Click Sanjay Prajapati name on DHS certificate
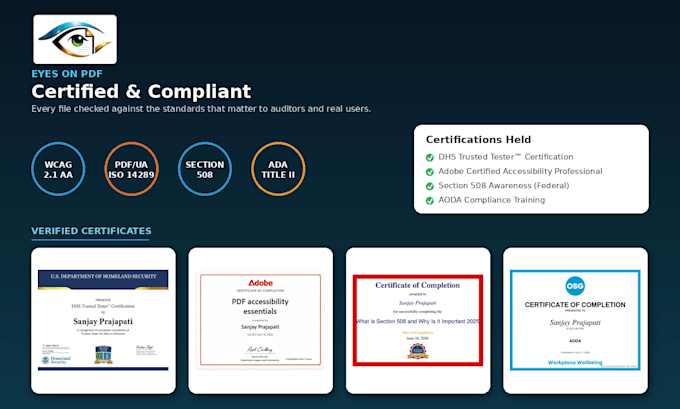The width and height of the screenshot is (680, 409). 103,321
